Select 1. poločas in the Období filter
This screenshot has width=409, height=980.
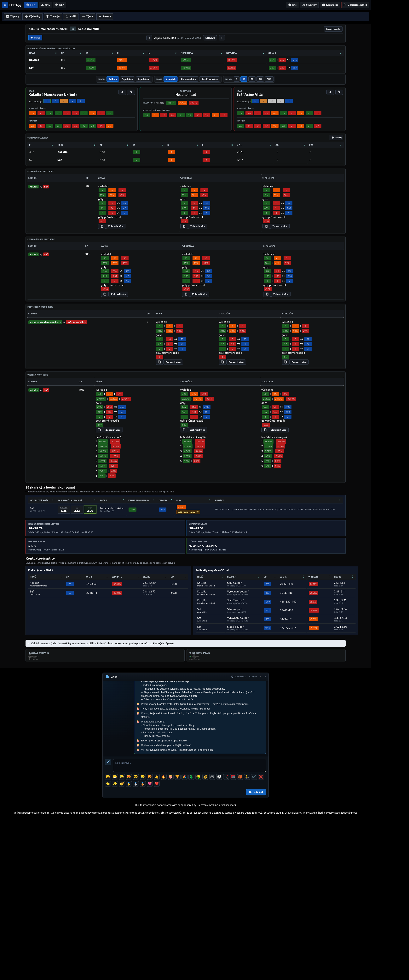coord(127,79)
